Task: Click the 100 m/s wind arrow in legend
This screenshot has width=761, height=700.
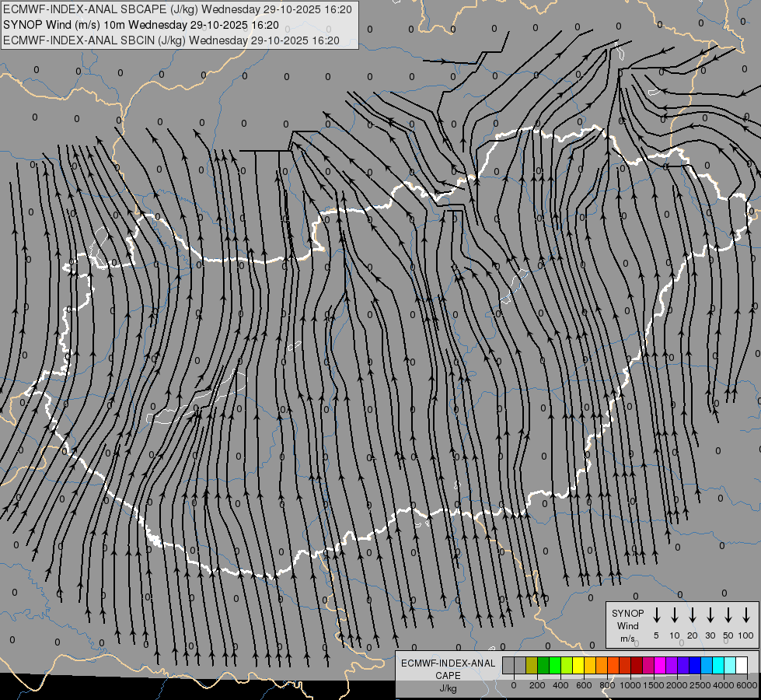Action: tap(746, 615)
